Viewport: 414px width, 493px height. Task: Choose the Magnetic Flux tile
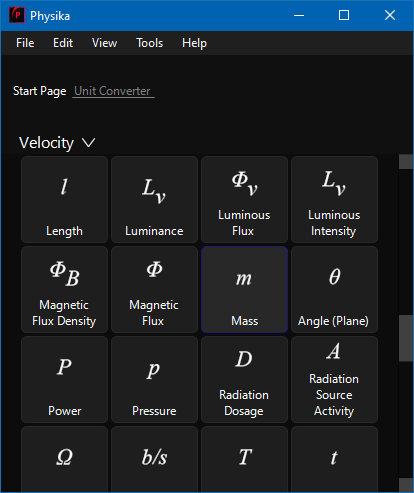click(154, 289)
